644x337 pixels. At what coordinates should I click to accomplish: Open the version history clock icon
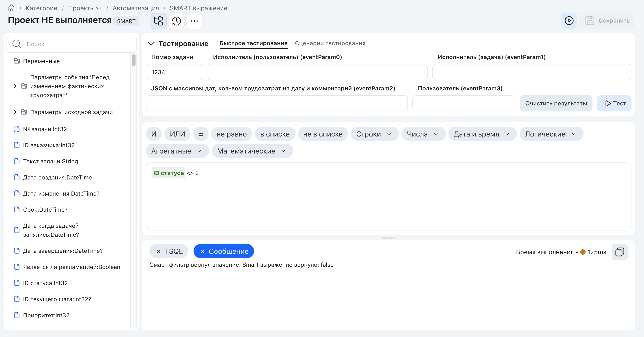coord(177,21)
